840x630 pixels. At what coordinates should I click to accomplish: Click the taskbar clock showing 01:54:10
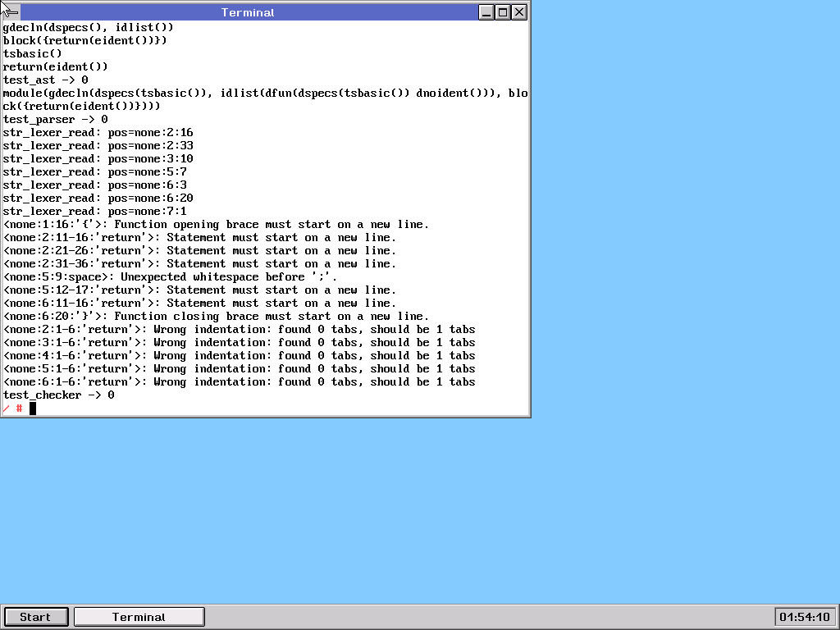[804, 617]
